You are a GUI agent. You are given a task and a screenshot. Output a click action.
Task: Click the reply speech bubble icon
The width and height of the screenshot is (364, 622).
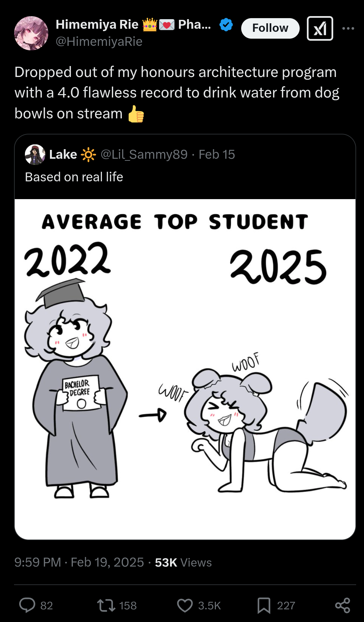[x=27, y=605]
